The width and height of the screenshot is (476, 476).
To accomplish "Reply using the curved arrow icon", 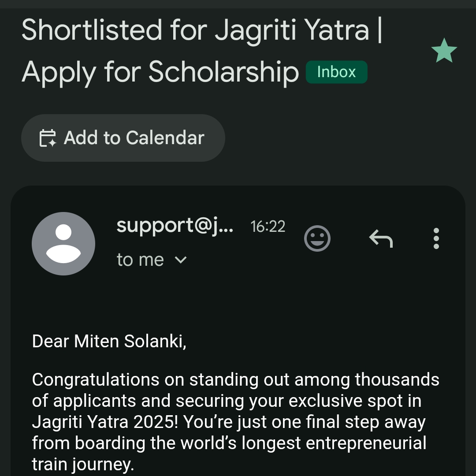I will tap(381, 238).
